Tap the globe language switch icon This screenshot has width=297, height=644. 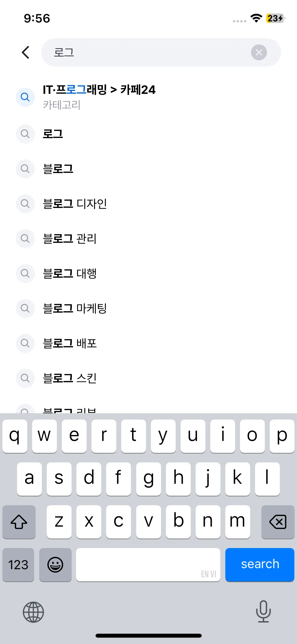[x=33, y=612]
